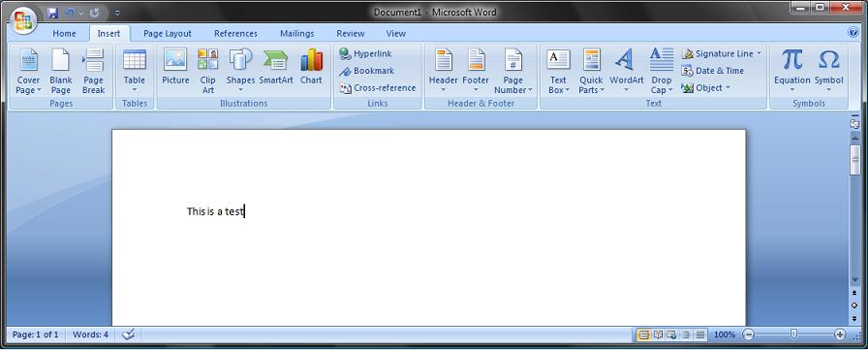Open the Table dropdown menu
This screenshot has height=350, width=868.
coord(135,71)
